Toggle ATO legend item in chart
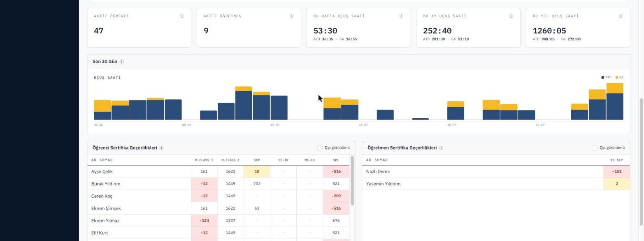The height and width of the screenshot is (241, 644). (607, 77)
